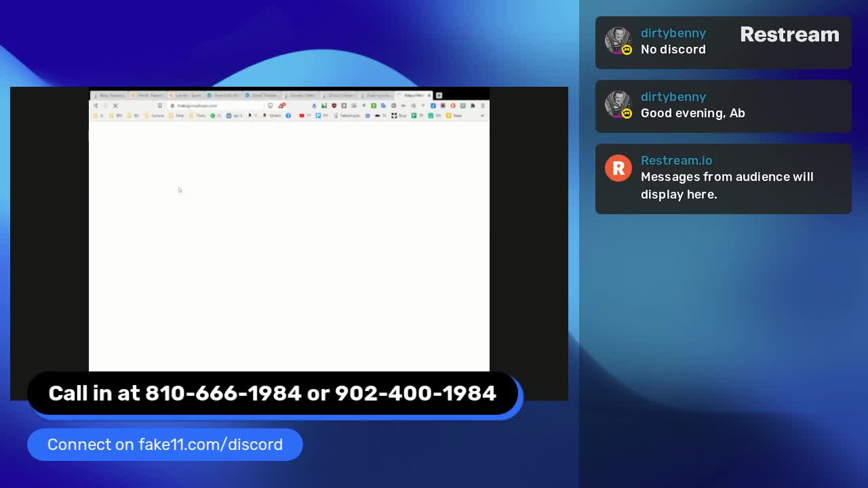Click the "Connect on fake11.com/discord" banner
868x488 pixels.
pyautogui.click(x=165, y=445)
